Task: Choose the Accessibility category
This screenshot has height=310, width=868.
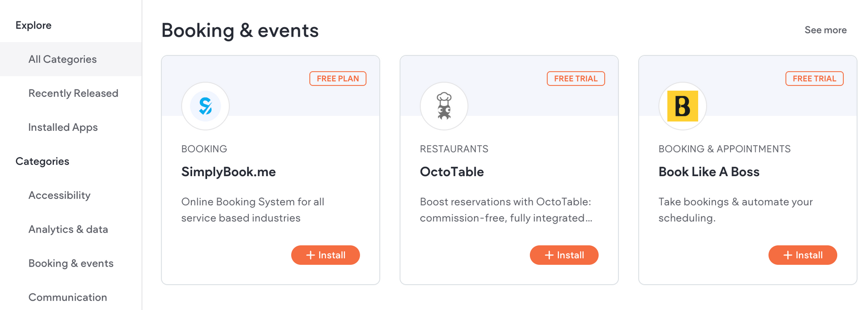Action: (71, 195)
